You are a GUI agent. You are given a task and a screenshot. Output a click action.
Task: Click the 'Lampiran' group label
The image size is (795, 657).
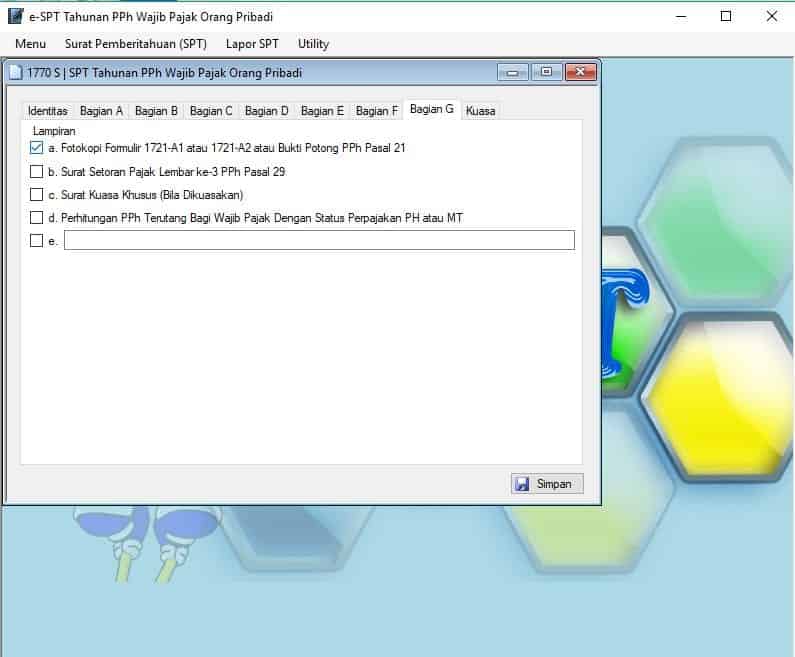(54, 131)
